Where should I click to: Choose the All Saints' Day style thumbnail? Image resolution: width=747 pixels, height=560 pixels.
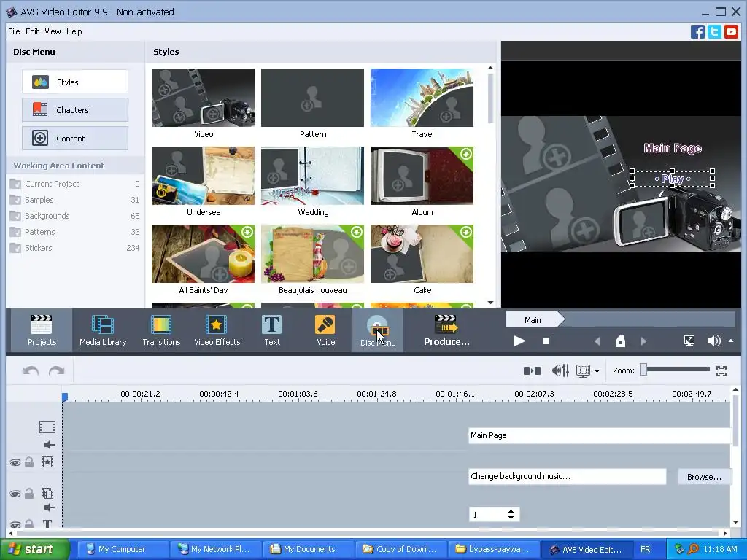203,254
